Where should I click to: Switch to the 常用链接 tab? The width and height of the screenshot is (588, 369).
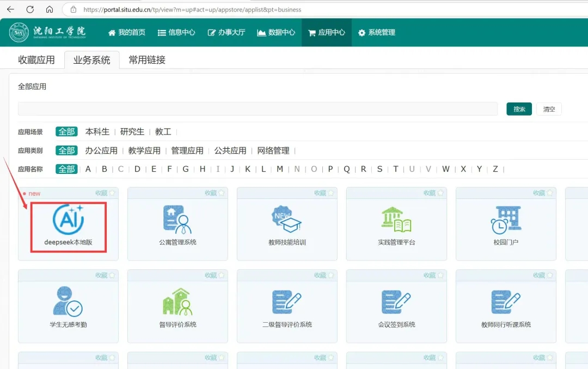pos(147,60)
